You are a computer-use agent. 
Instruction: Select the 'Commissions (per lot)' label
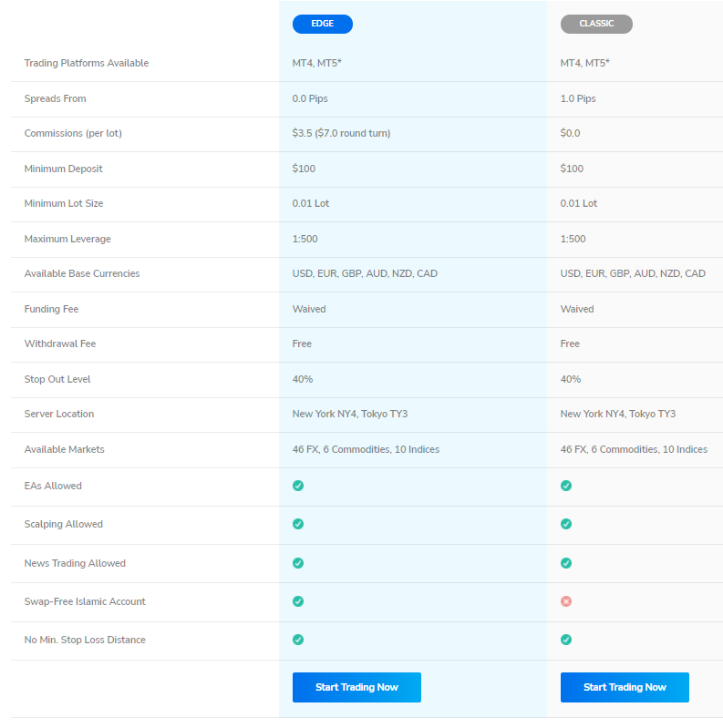(73, 133)
